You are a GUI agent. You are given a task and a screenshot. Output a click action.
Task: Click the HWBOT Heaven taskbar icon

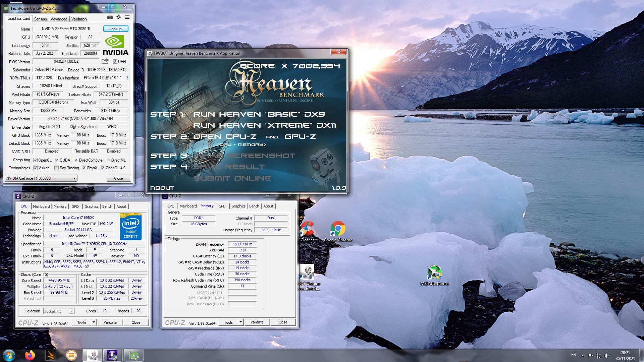tap(92, 355)
